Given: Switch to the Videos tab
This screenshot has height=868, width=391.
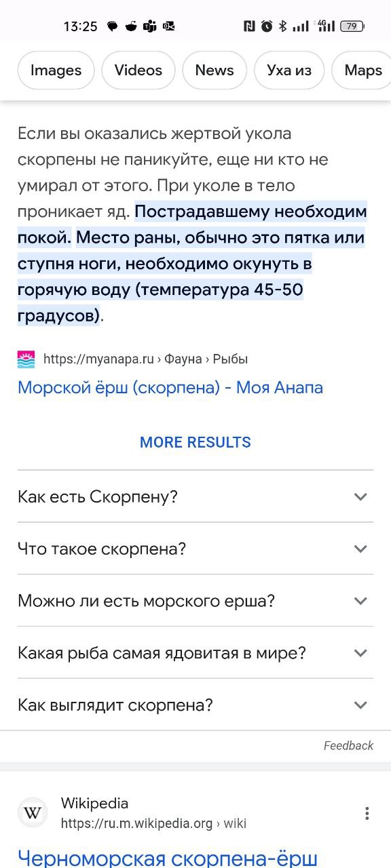Looking at the screenshot, I should pyautogui.click(x=138, y=70).
